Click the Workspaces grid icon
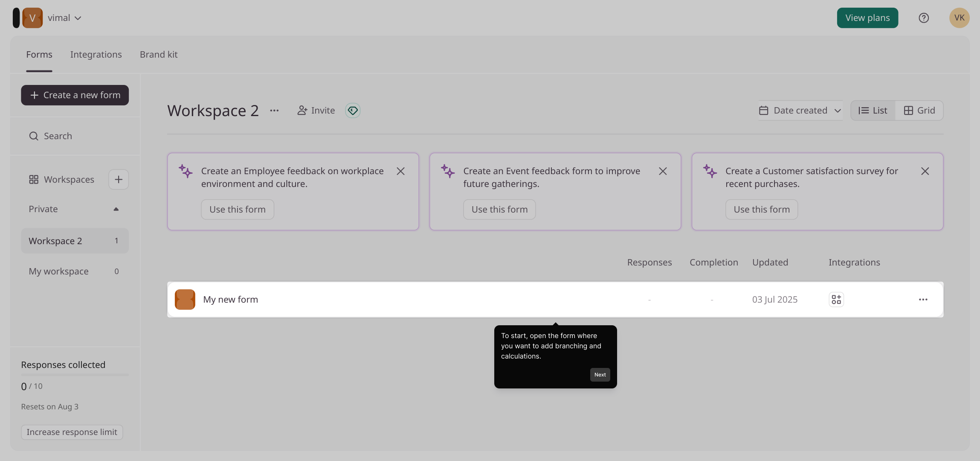980x461 pixels. (x=34, y=180)
